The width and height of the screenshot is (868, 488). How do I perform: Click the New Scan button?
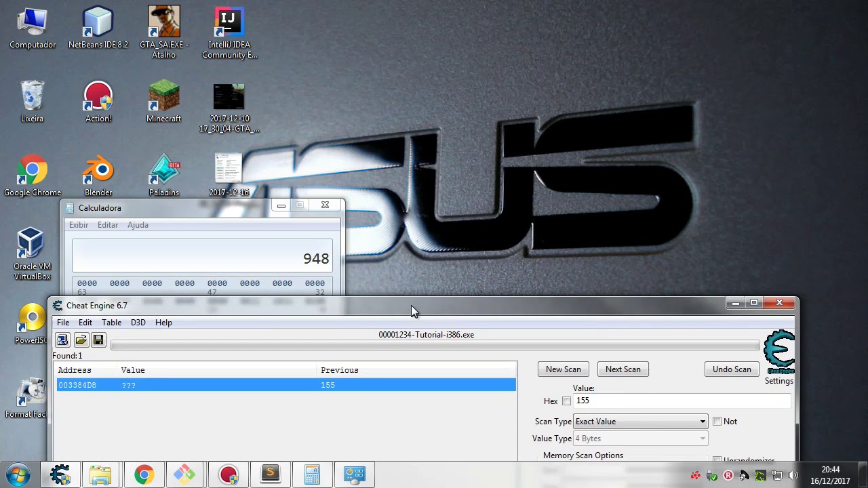click(x=564, y=369)
